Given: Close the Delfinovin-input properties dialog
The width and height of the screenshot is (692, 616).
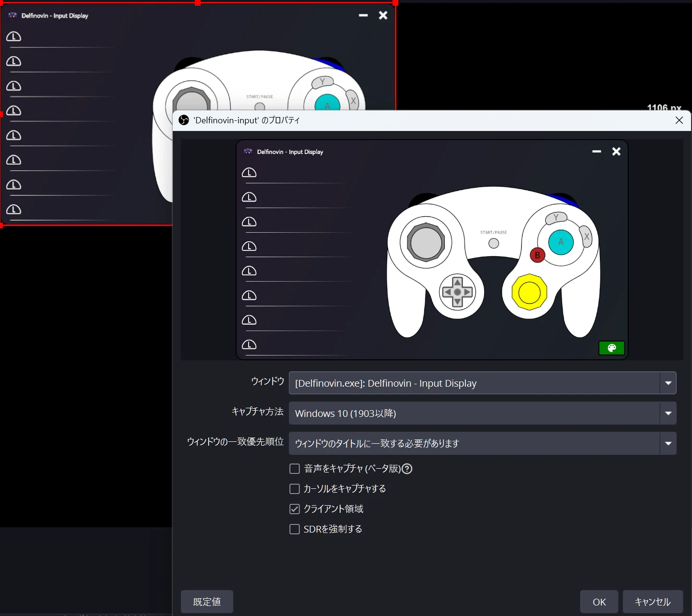Looking at the screenshot, I should click(x=679, y=120).
